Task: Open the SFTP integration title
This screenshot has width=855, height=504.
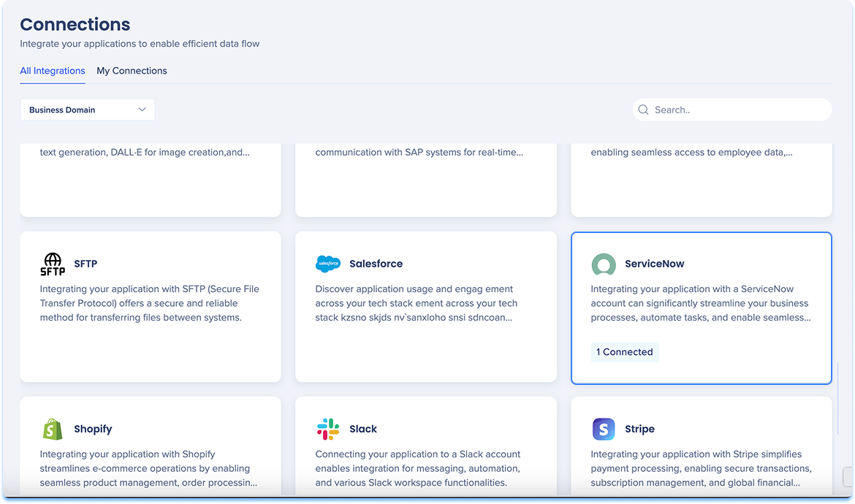Action: [85, 264]
